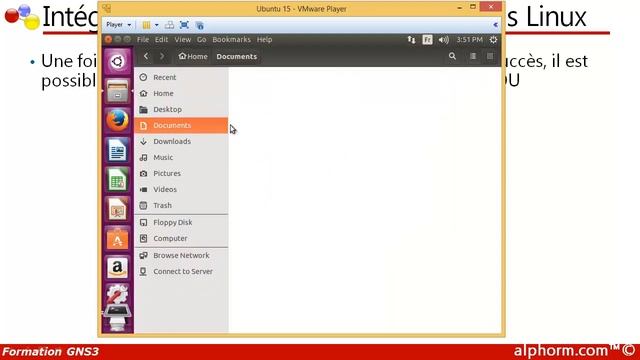The width and height of the screenshot is (640, 360).
Task: Select Desktop in the sidebar
Action: pos(181,109)
